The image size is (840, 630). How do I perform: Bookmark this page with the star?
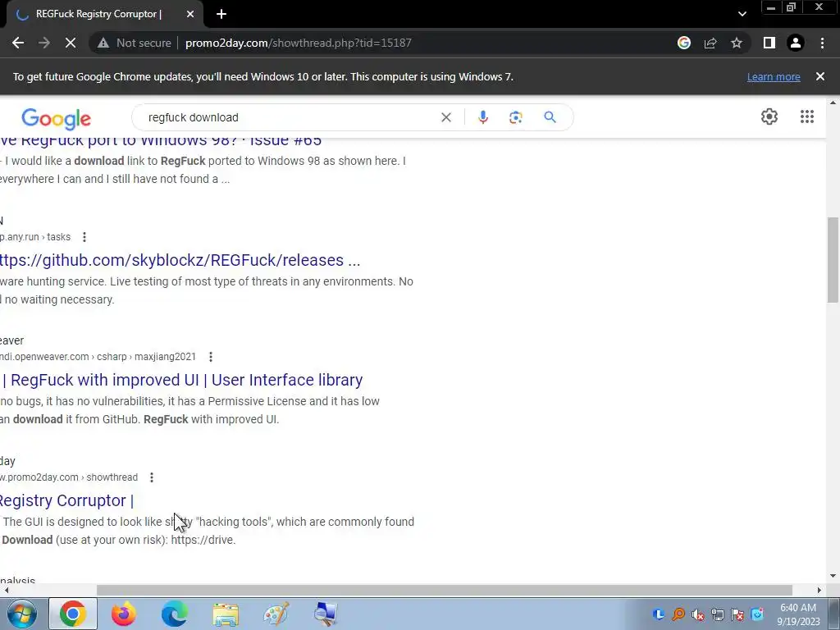(x=737, y=43)
